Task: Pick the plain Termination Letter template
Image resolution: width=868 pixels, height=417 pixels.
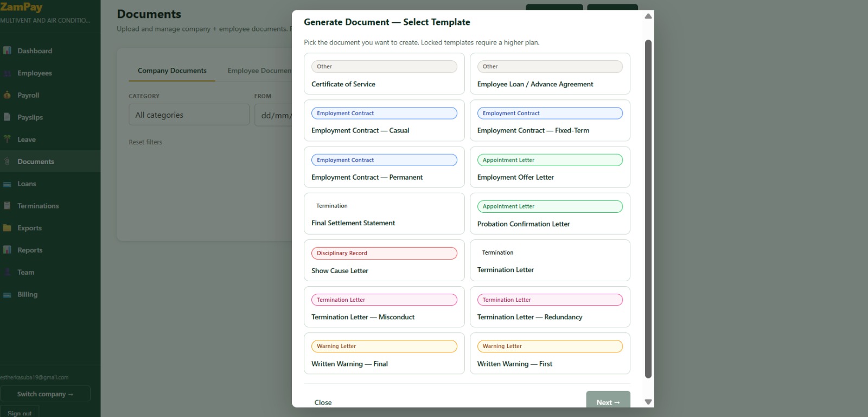Action: click(550, 260)
